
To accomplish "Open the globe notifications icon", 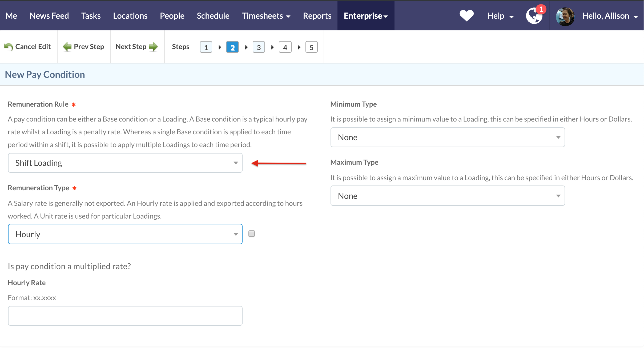I will 534,16.
